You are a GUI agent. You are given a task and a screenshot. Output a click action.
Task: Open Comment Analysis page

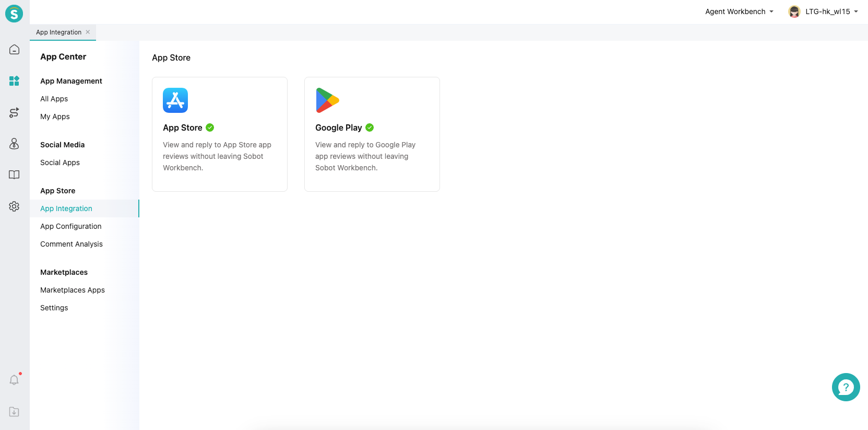(72, 244)
